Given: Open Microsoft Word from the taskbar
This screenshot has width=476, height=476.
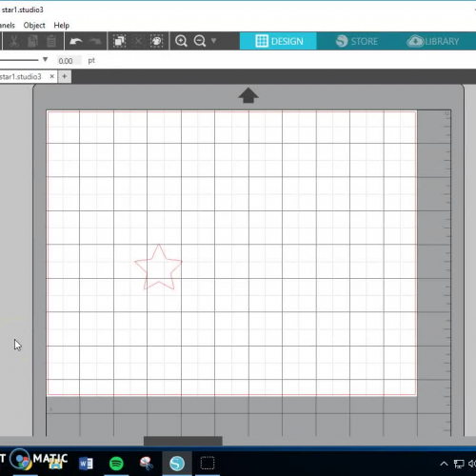Looking at the screenshot, I should click(x=86, y=464).
